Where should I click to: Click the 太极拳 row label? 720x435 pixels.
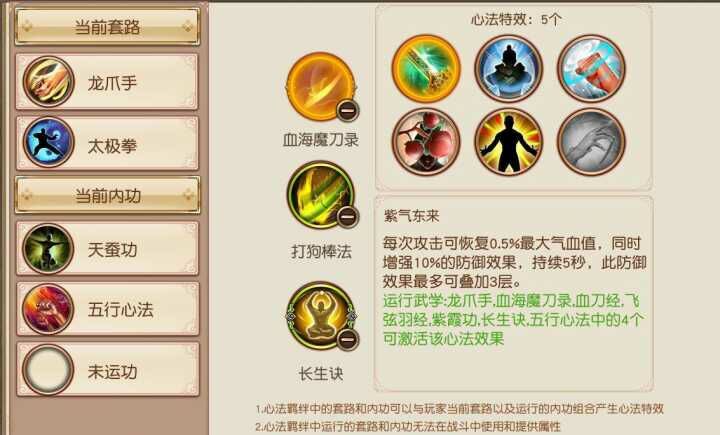coord(112,146)
